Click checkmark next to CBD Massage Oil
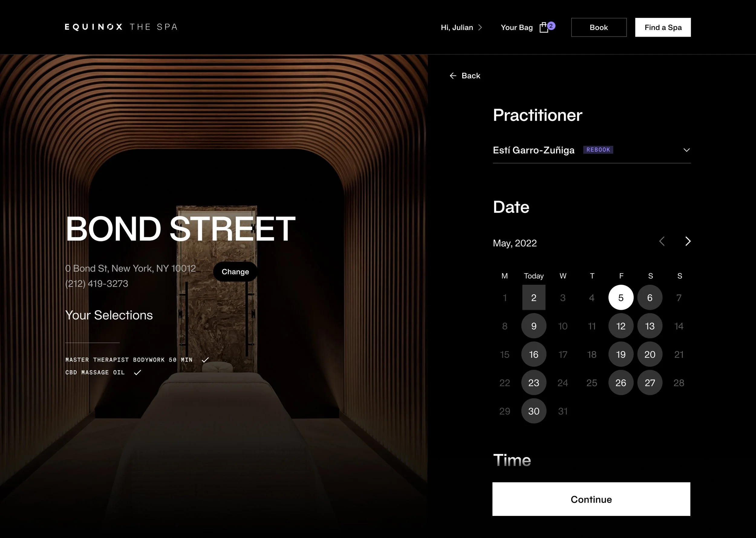The image size is (756, 538). 137,372
